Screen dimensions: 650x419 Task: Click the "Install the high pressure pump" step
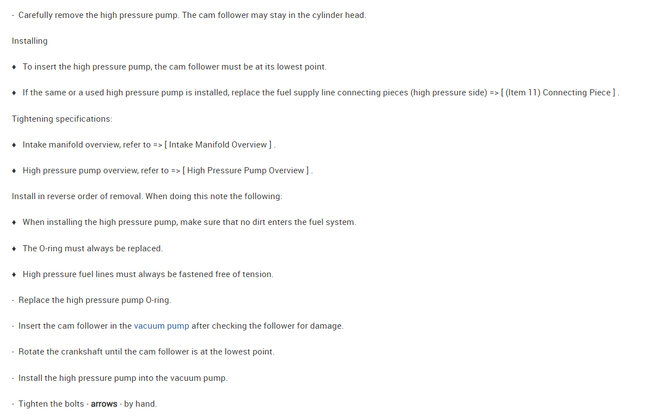coord(123,378)
